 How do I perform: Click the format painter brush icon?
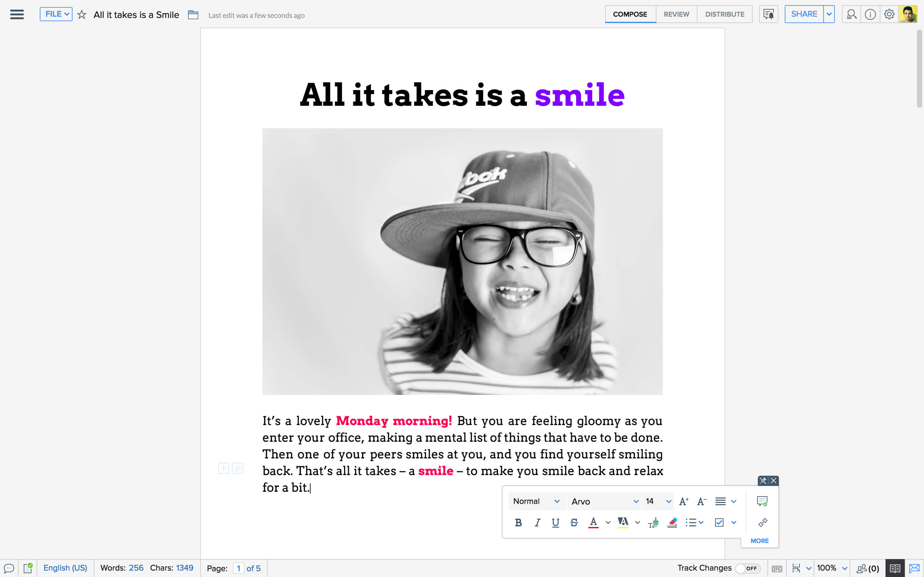click(653, 523)
